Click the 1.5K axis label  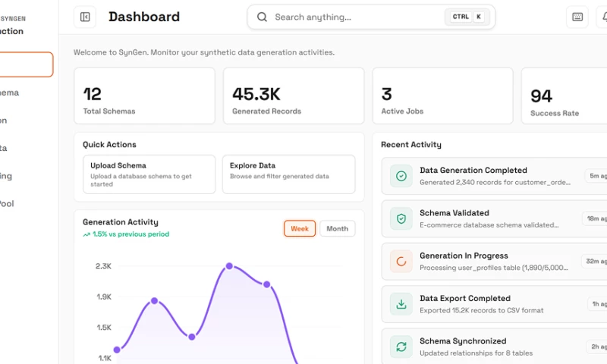click(x=104, y=328)
